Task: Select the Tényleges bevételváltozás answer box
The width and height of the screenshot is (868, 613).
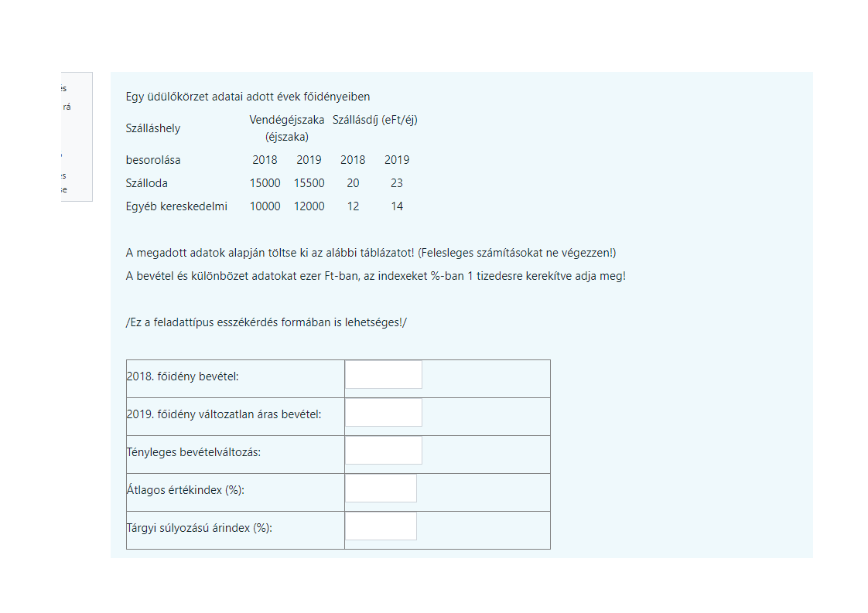Action: tap(384, 451)
